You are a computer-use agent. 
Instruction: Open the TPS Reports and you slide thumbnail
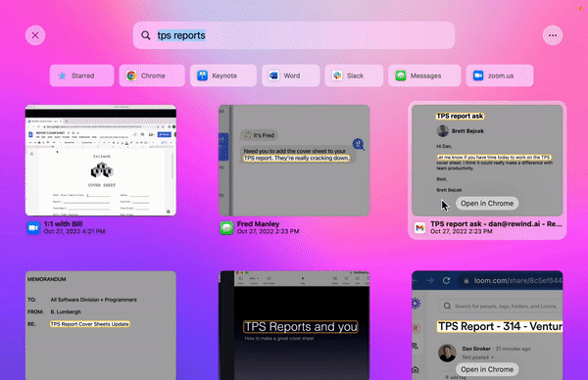tap(294, 325)
